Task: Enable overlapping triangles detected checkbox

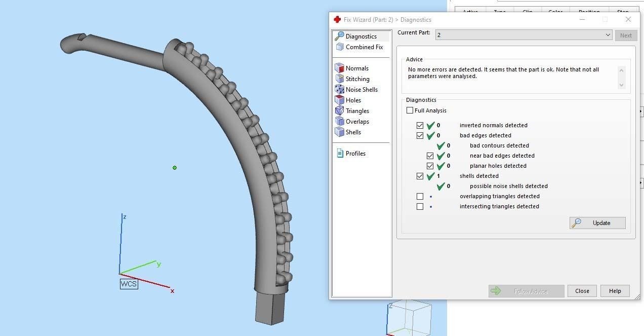Action: 420,196
